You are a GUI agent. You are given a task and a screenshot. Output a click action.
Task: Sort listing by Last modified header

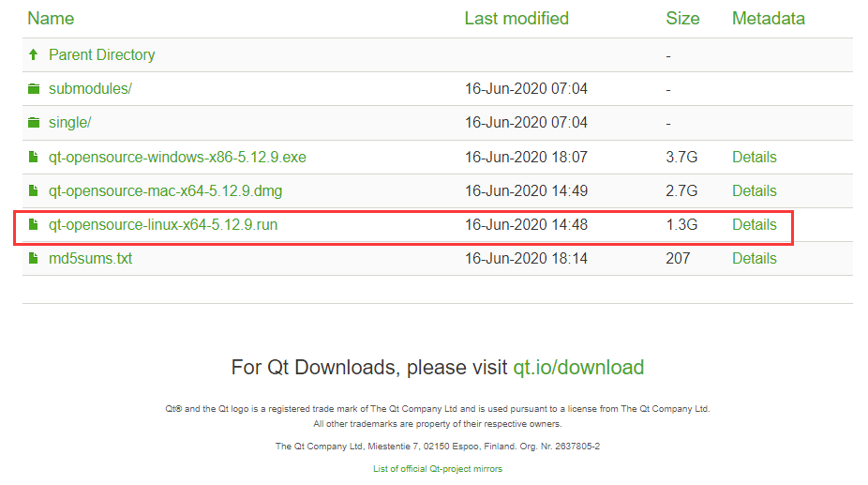click(x=516, y=19)
